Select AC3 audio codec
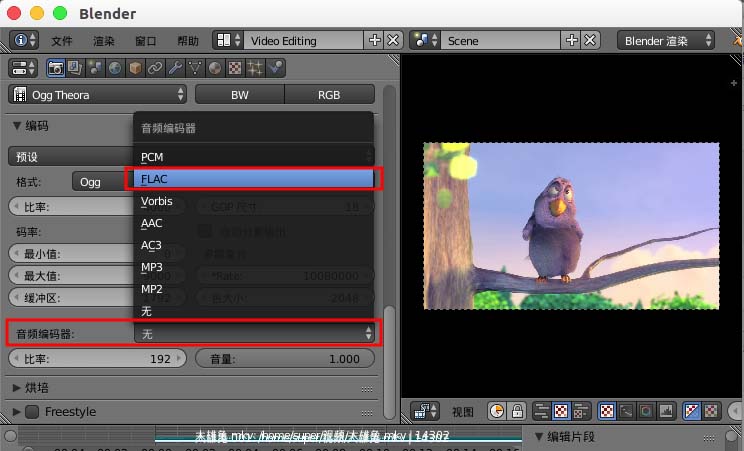The image size is (744, 451). [254, 245]
